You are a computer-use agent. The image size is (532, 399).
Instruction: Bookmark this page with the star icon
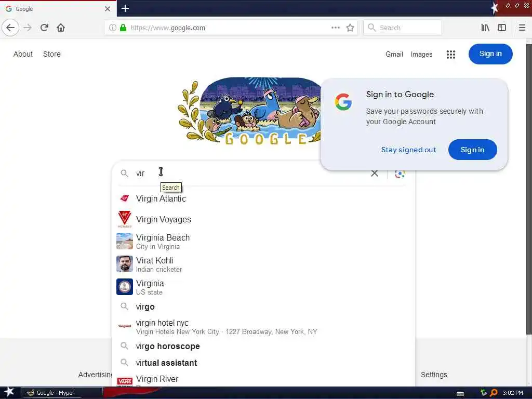[350, 28]
